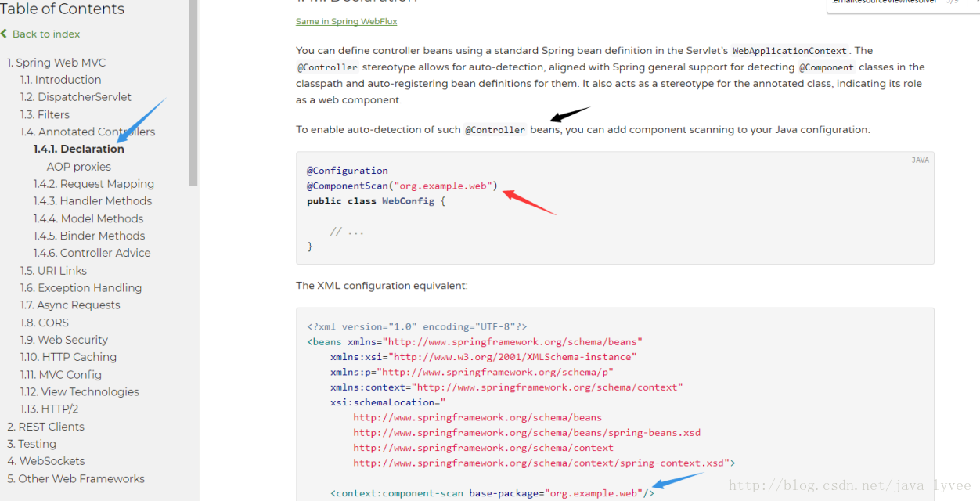
Task: Click the @Component inline code word
Action: 827,67
